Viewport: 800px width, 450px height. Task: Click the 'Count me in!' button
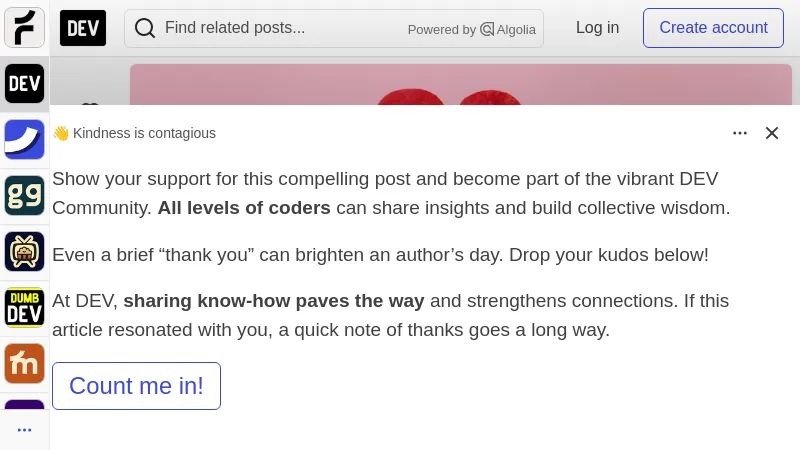click(x=136, y=386)
